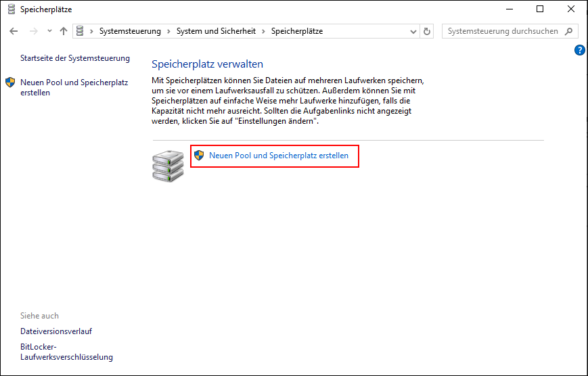This screenshot has height=376, width=588.
Task: Maximize the Speicherplätze window
Action: 540,9
